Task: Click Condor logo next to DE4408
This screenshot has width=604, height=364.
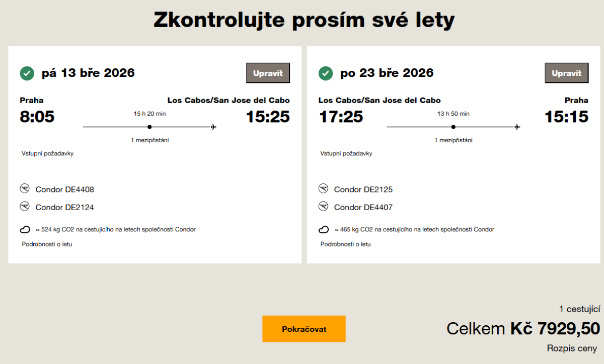Action: pos(25,189)
